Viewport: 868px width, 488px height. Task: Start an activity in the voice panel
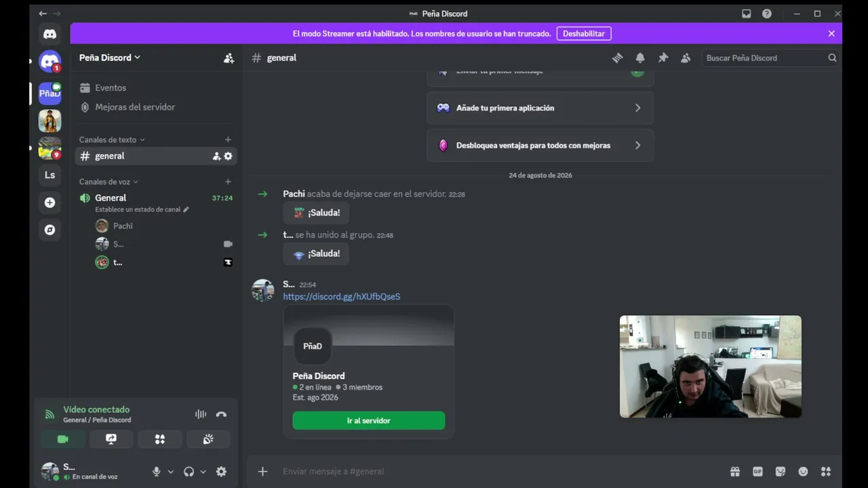(x=160, y=439)
